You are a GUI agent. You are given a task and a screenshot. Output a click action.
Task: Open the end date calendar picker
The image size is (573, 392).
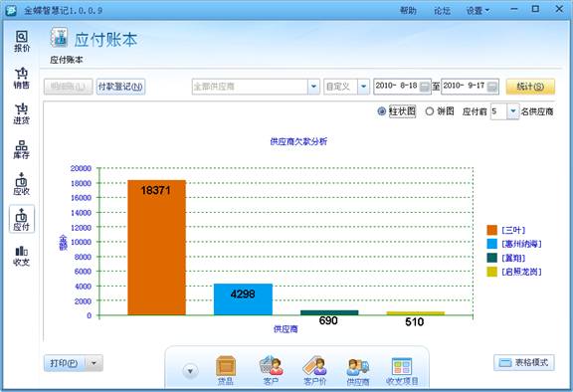pos(492,87)
